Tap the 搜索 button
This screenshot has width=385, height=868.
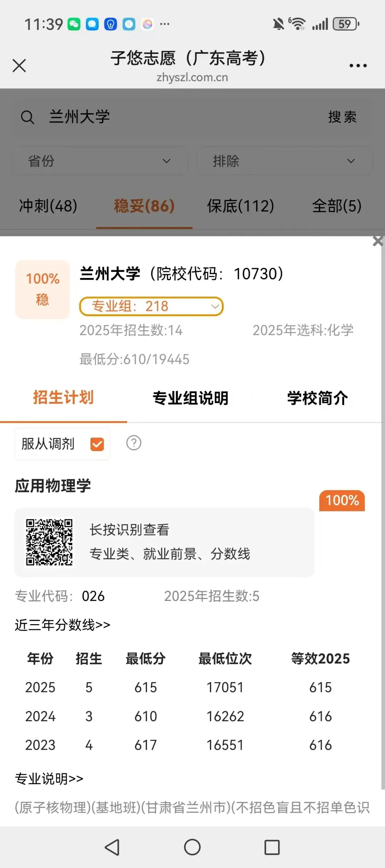click(x=342, y=117)
